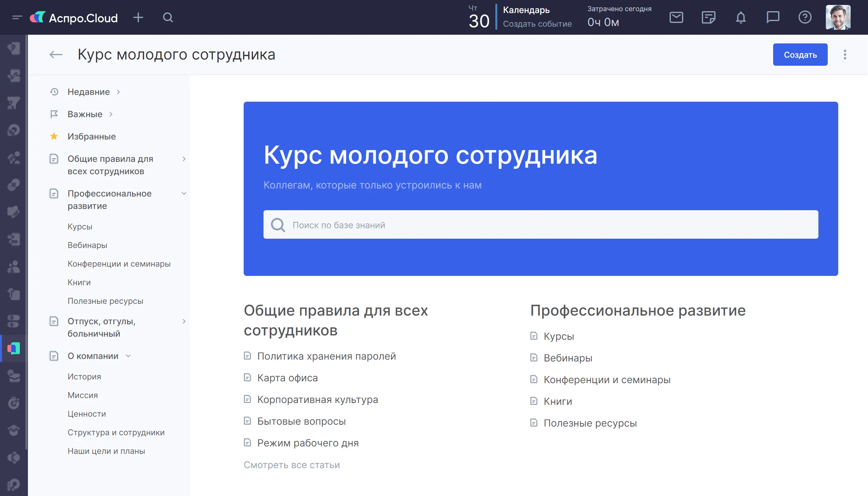Open Вебинары item in left tree
The image size is (868, 496).
click(87, 245)
